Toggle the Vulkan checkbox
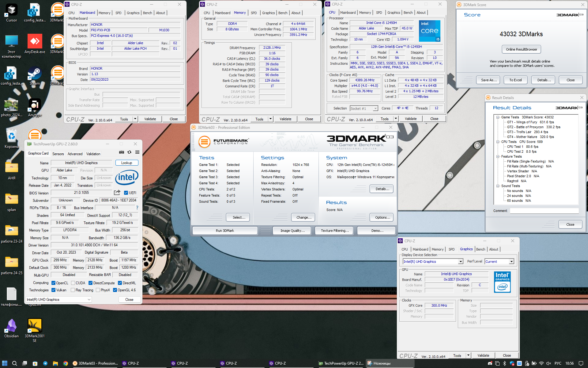588x368 pixels. (x=53, y=290)
